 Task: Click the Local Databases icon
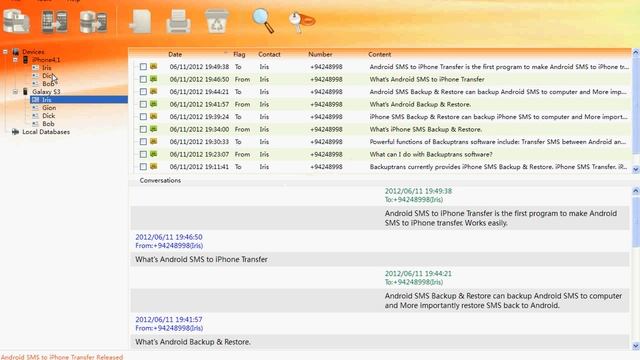click(x=16, y=132)
